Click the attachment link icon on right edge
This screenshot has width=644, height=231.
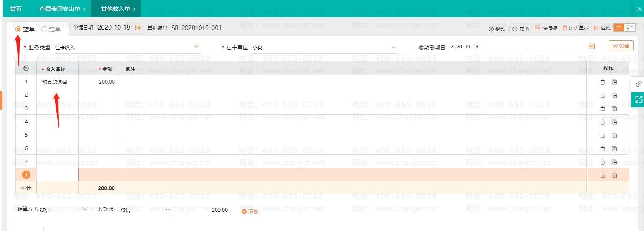pos(638,84)
